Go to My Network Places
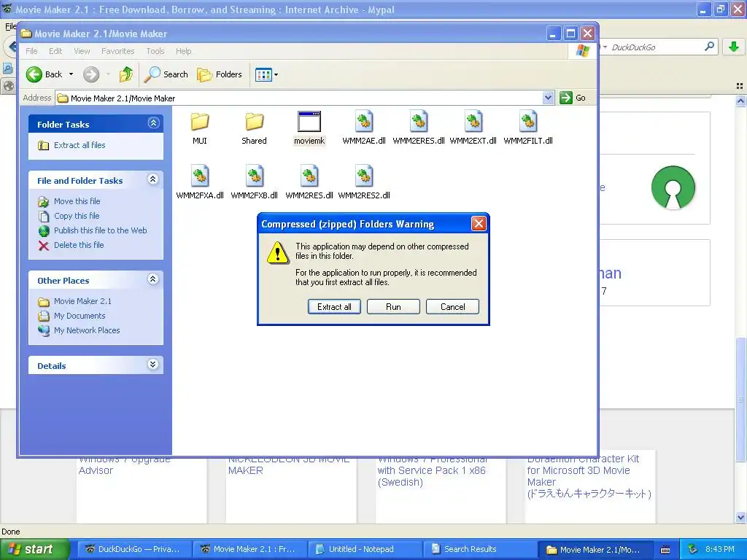 tap(87, 330)
